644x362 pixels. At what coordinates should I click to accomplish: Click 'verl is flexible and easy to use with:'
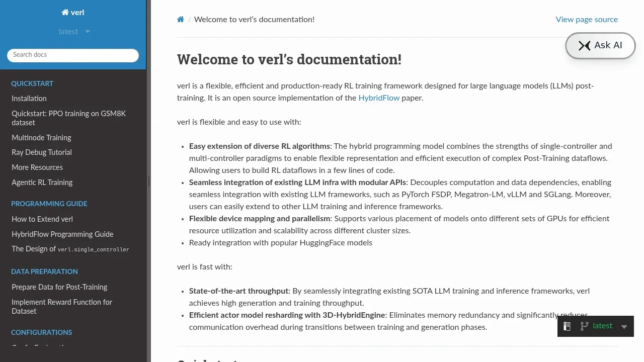tap(239, 122)
